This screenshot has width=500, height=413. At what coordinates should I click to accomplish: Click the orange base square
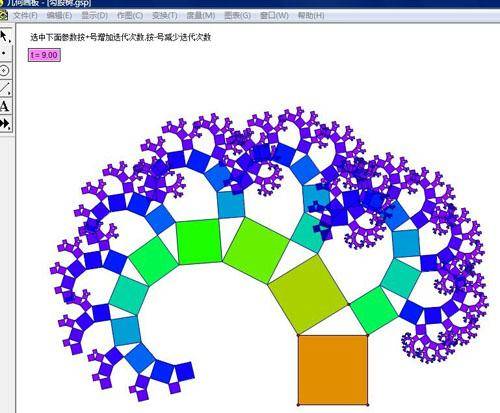[333, 370]
